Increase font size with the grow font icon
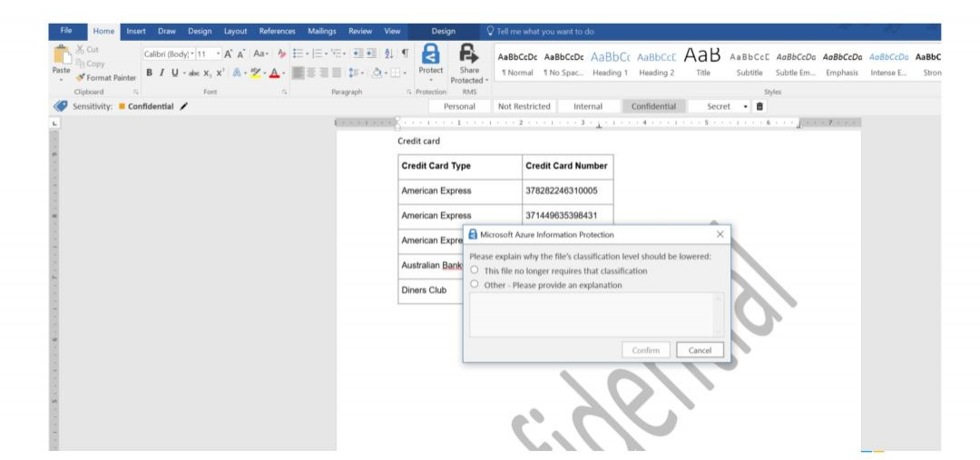The image size is (980, 460). coord(229,54)
